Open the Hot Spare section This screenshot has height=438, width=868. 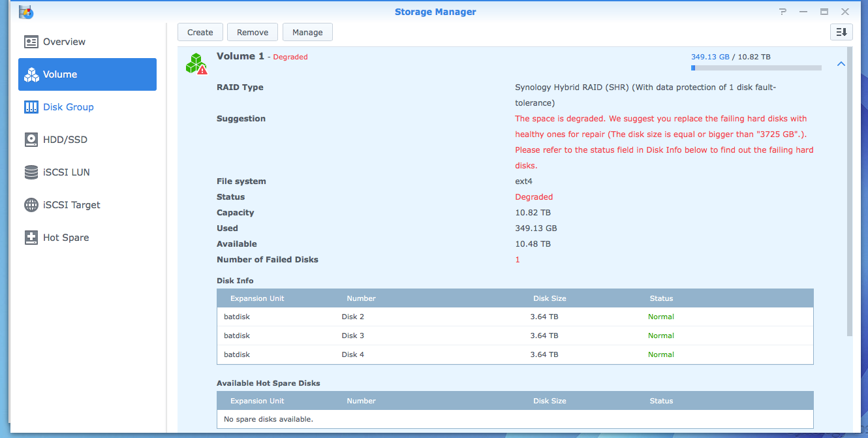pos(65,238)
